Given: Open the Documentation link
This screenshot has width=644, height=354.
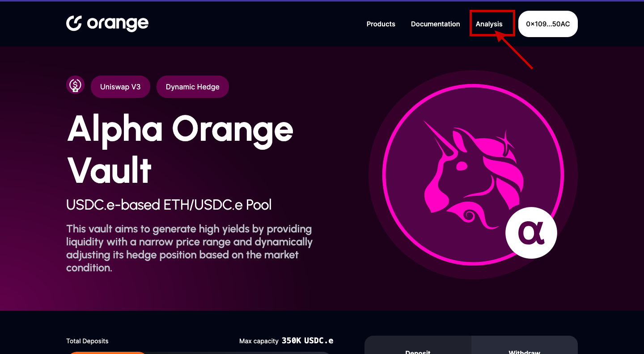Looking at the screenshot, I should [x=435, y=24].
